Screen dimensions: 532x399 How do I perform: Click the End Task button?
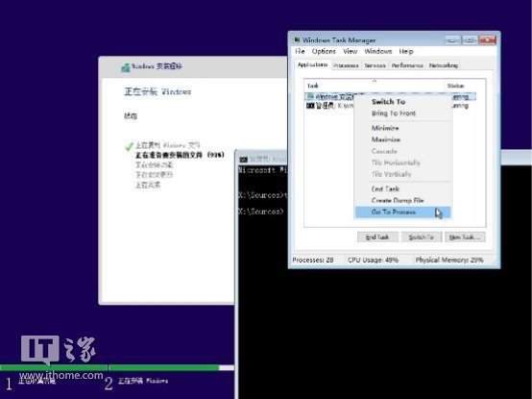coord(377,237)
